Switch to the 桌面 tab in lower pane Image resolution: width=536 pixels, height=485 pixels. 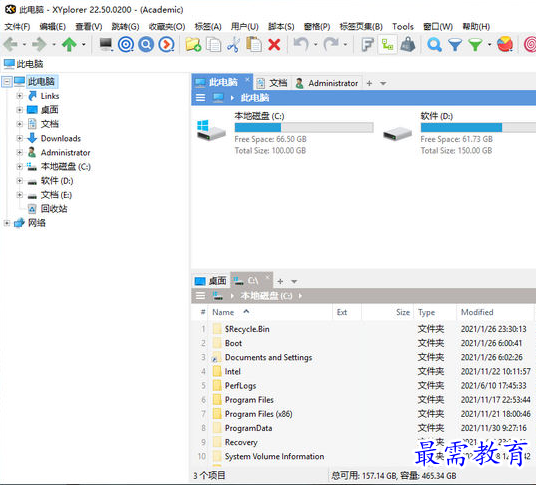(x=211, y=281)
